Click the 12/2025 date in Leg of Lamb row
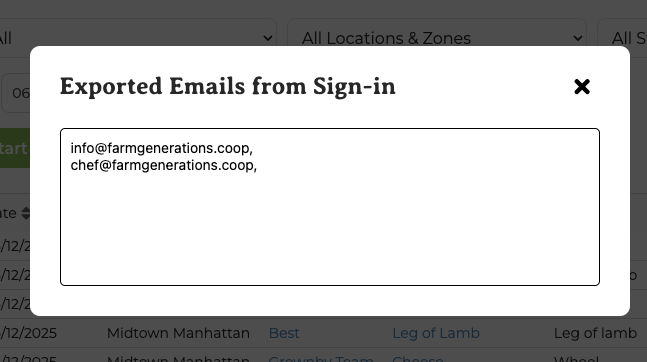This screenshot has height=362, width=647. pyautogui.click(x=28, y=333)
